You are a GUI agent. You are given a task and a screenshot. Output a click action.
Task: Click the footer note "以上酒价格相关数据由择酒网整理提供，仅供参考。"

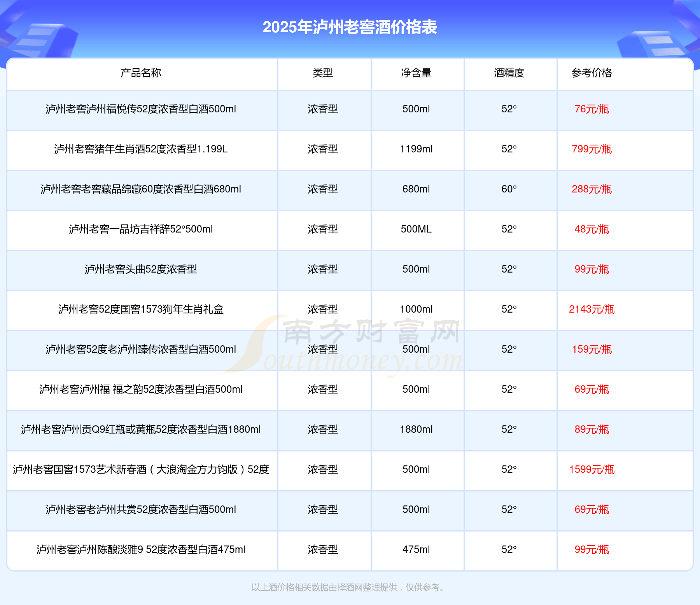coord(348,587)
